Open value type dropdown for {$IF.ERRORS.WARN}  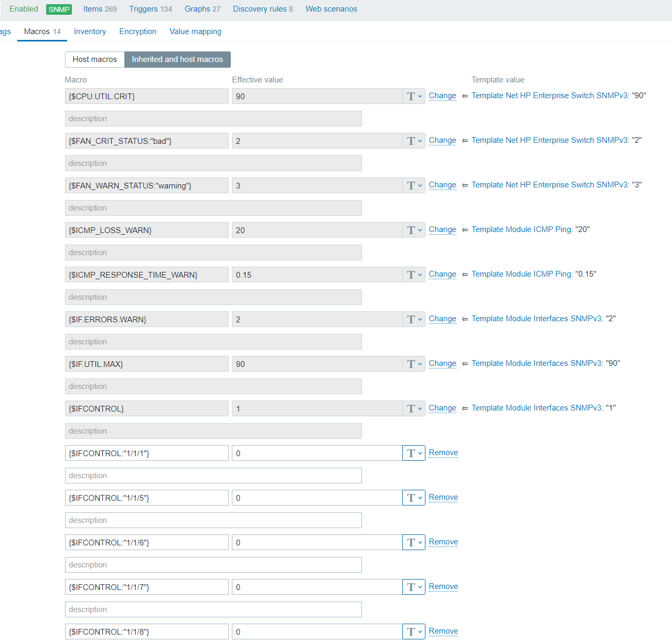click(x=414, y=319)
